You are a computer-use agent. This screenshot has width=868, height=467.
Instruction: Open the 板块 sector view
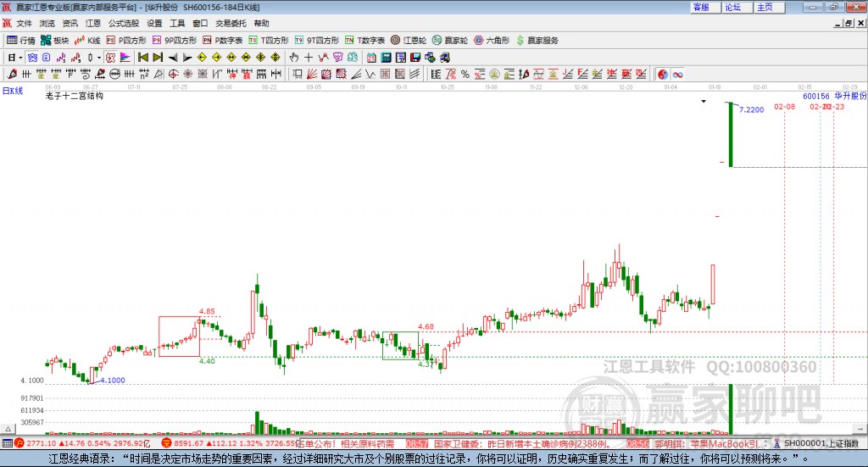pyautogui.click(x=55, y=41)
